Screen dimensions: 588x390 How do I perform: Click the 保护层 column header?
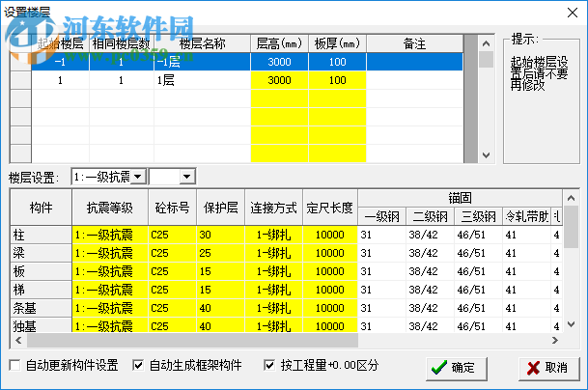pyautogui.click(x=221, y=208)
